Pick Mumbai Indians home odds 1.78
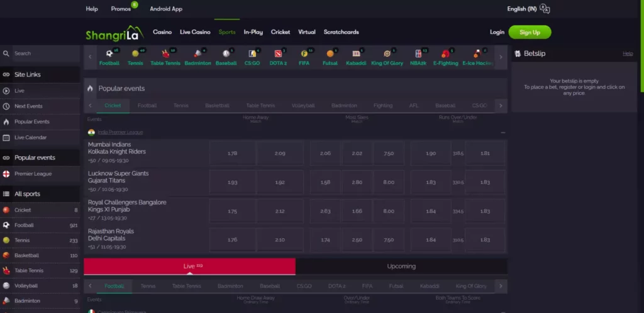The width and height of the screenshot is (644, 313). pyautogui.click(x=232, y=154)
